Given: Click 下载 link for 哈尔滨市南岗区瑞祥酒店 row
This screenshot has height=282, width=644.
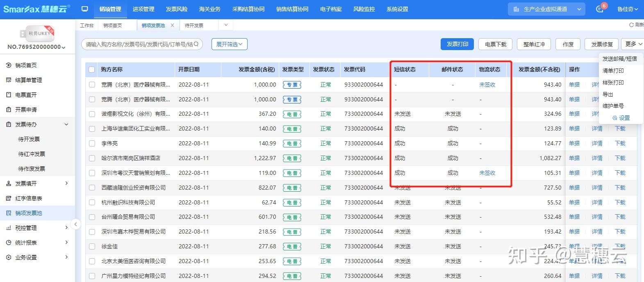Looking at the screenshot, I should (x=620, y=158).
